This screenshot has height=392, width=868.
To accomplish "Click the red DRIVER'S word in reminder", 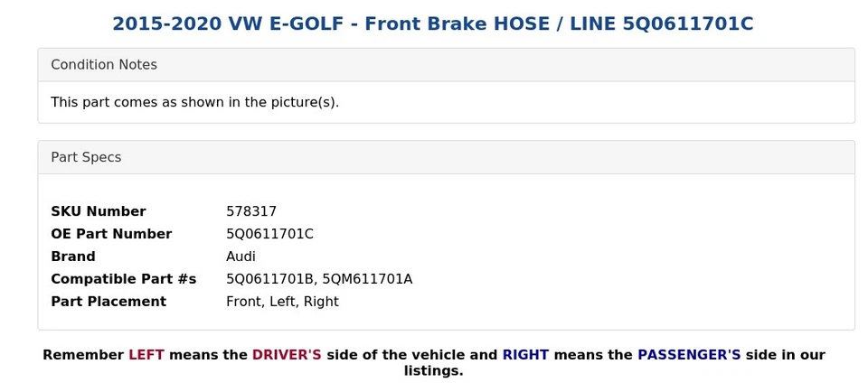I will click(x=287, y=355).
